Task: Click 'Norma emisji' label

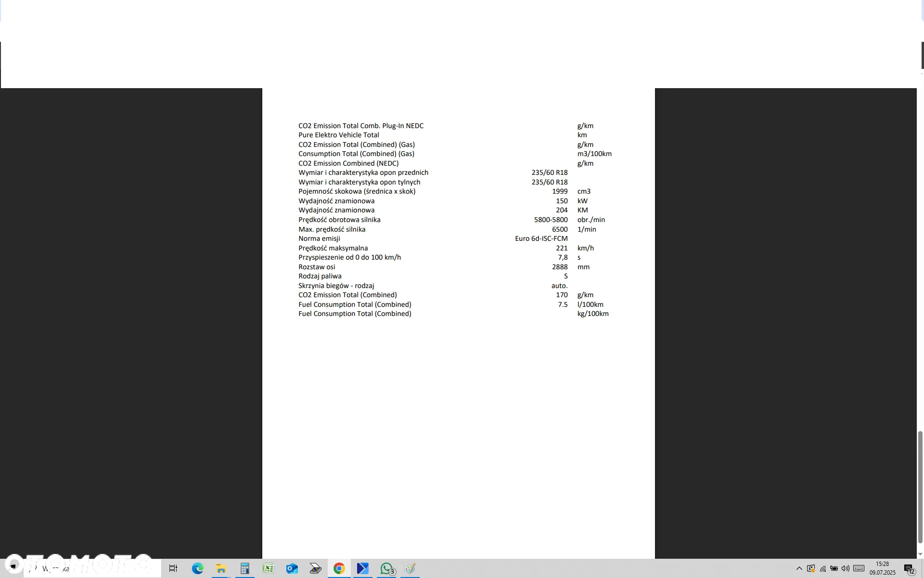Action: 319,238
